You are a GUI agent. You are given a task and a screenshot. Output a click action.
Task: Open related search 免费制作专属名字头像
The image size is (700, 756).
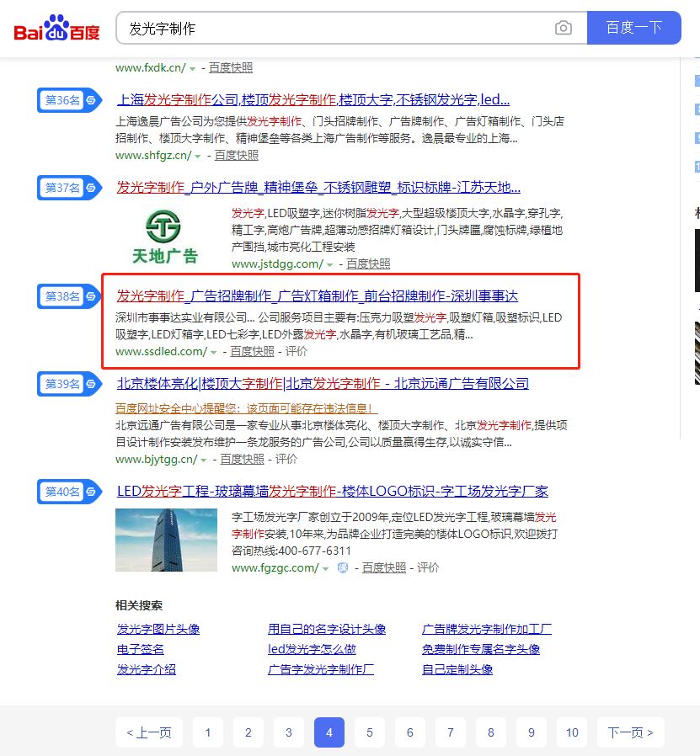[481, 649]
